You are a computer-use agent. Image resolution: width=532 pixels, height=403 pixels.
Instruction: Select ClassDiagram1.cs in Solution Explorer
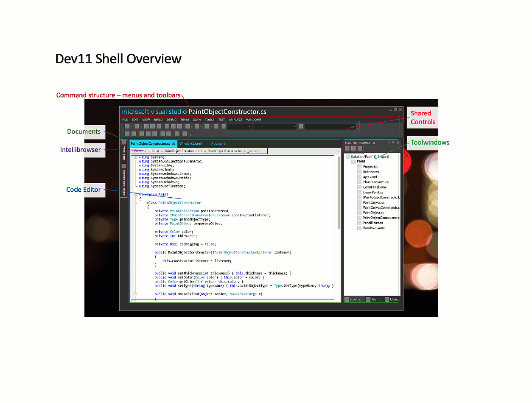372,182
